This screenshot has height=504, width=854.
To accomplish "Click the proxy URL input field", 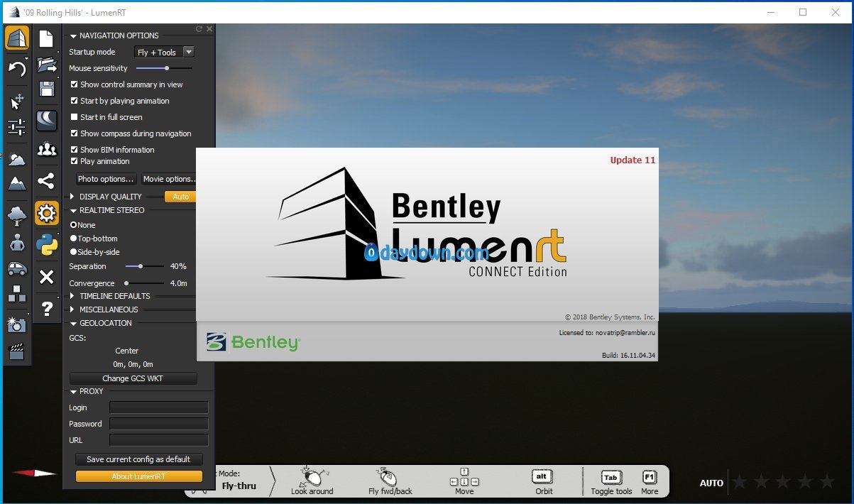I will [158, 440].
